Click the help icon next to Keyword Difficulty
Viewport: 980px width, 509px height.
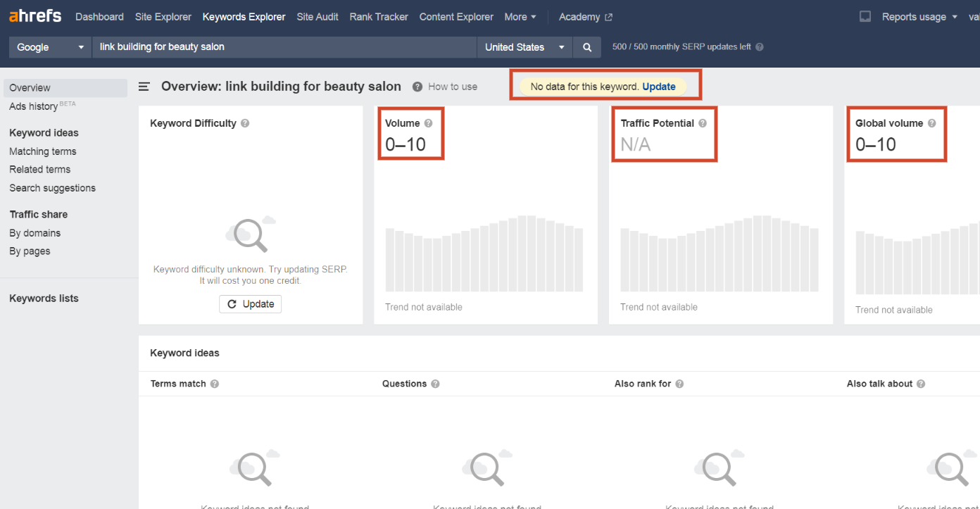tap(245, 123)
